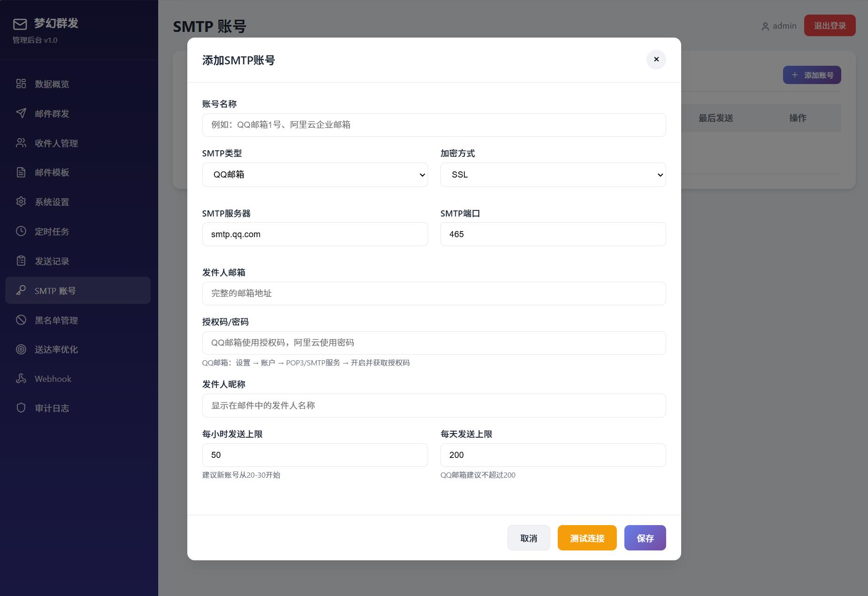Click the 系统设置 gear icon

pyautogui.click(x=21, y=201)
